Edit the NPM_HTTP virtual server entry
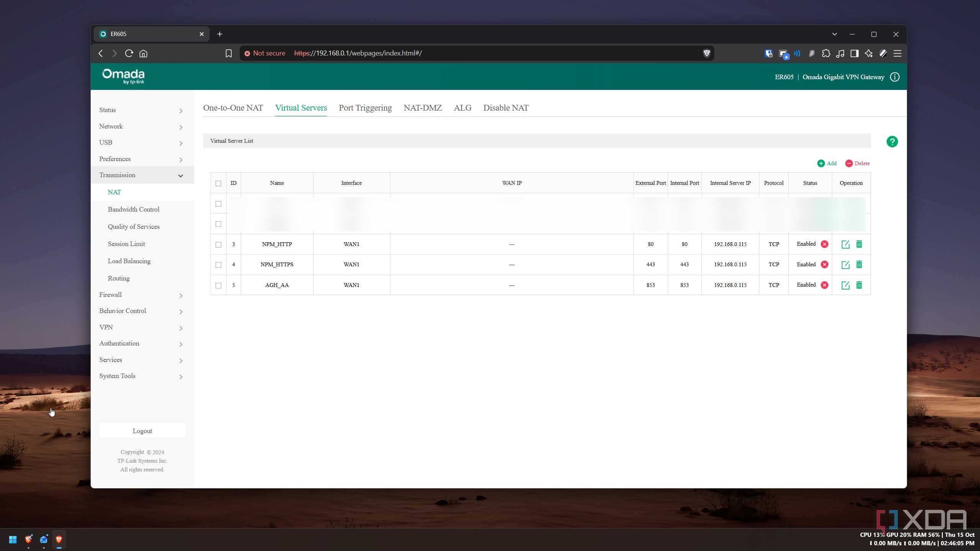This screenshot has height=551, width=980. coord(845,244)
